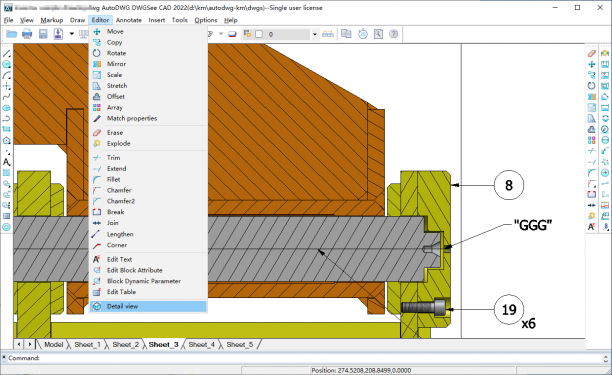Choose Move from the Editor menu

[148, 31]
